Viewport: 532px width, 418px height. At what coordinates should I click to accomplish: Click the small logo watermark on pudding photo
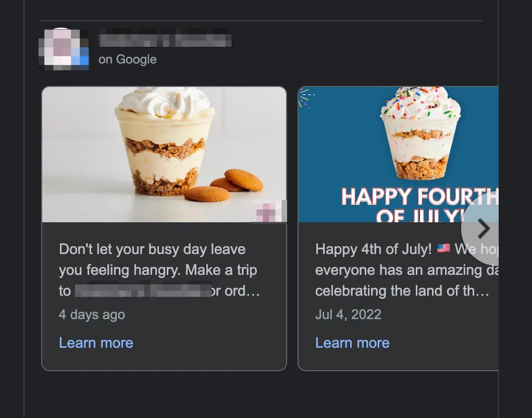pyautogui.click(x=269, y=211)
